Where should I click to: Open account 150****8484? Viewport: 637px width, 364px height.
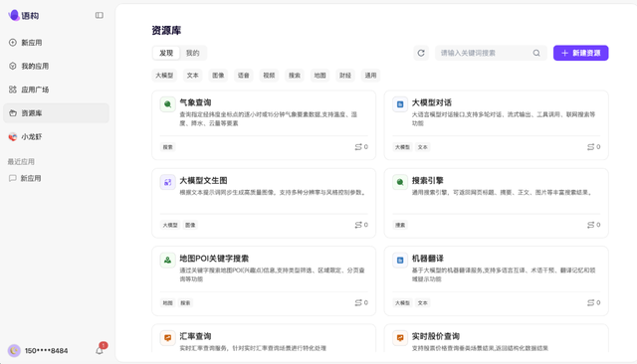(46, 351)
